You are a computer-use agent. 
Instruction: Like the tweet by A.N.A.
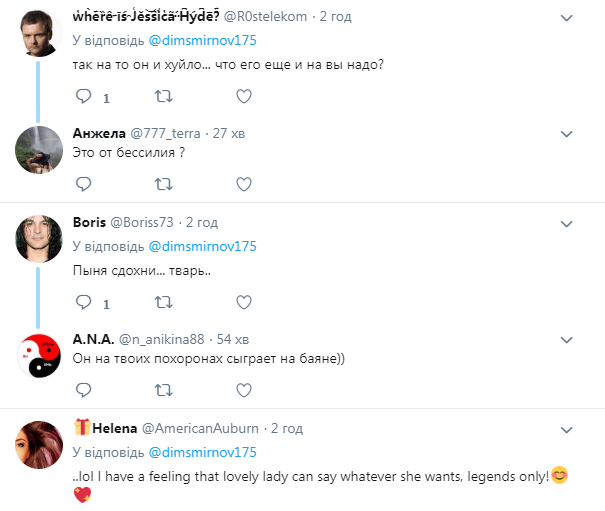243,390
